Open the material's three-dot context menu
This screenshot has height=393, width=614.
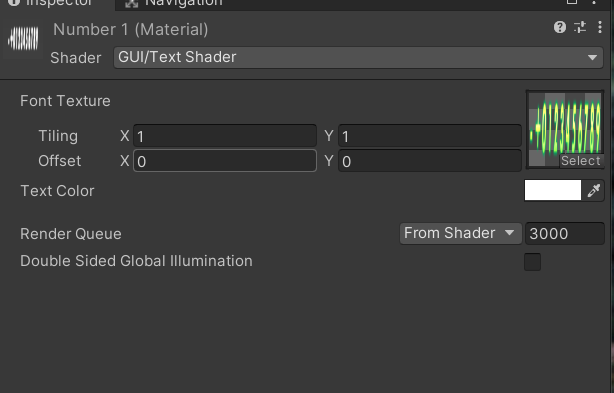pos(600,27)
